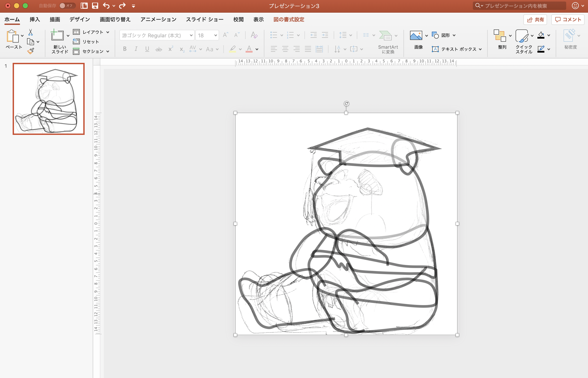The image size is (588, 378).
Task: Click the template file icon in title bar
Action: coord(84,6)
